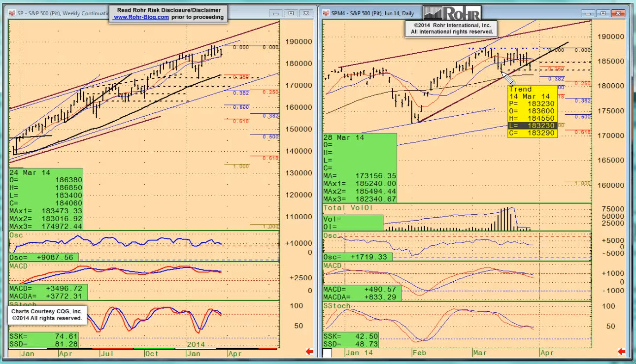636x364 pixels.
Task: Click white square at daily chart's bottom left
Action: click(x=328, y=353)
